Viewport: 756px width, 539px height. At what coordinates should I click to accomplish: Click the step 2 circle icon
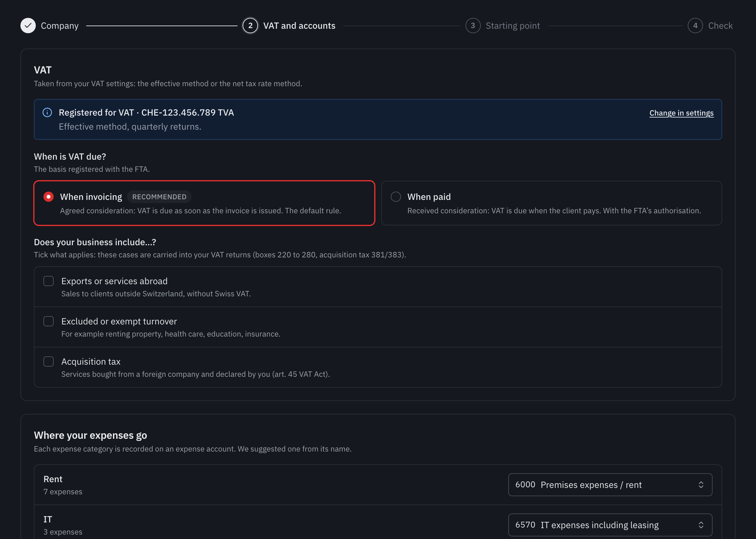[x=250, y=26]
